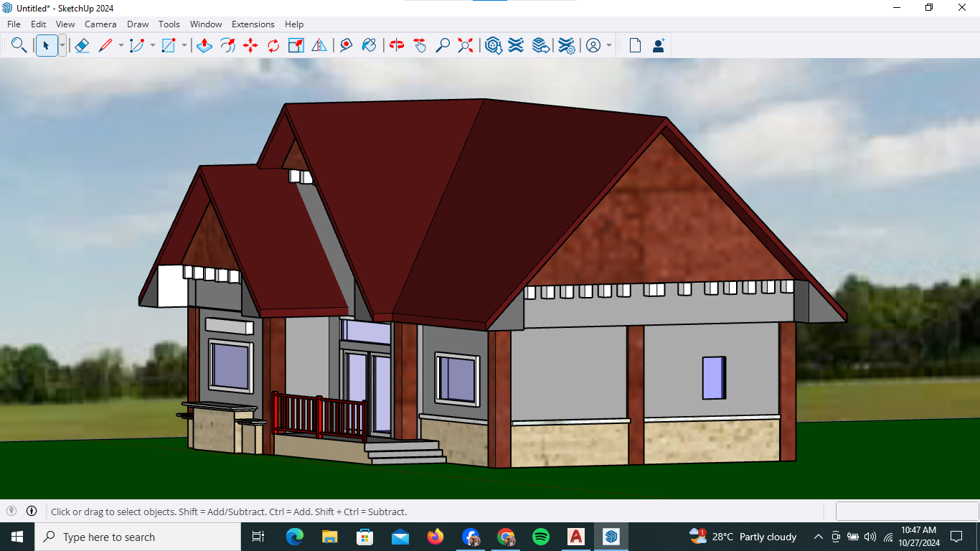
Task: Click the volume speaker tray icon
Action: [870, 537]
